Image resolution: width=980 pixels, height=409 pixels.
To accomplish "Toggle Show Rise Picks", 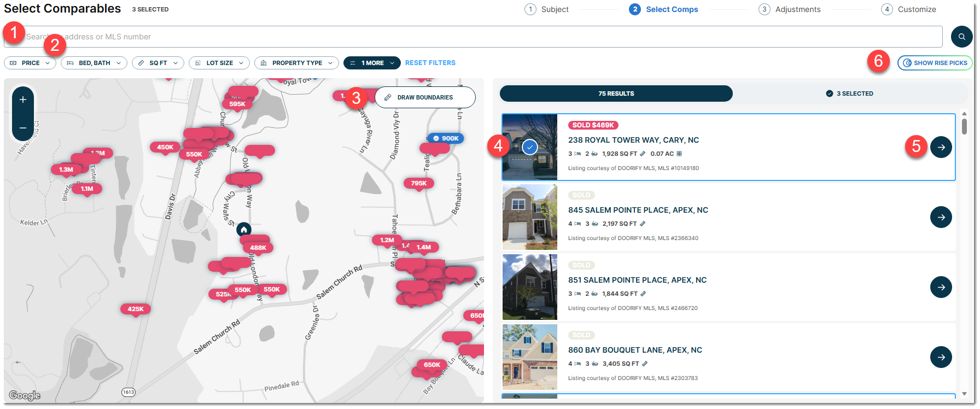I will (935, 63).
